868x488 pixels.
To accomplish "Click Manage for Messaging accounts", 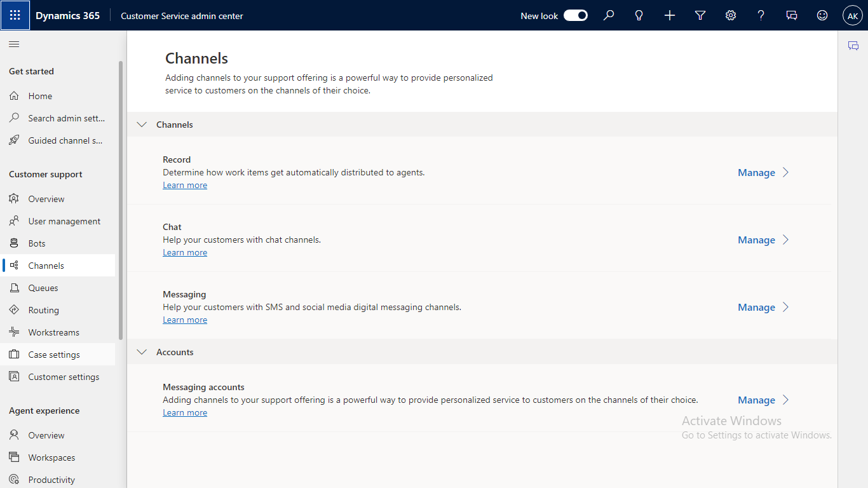I will click(x=763, y=400).
